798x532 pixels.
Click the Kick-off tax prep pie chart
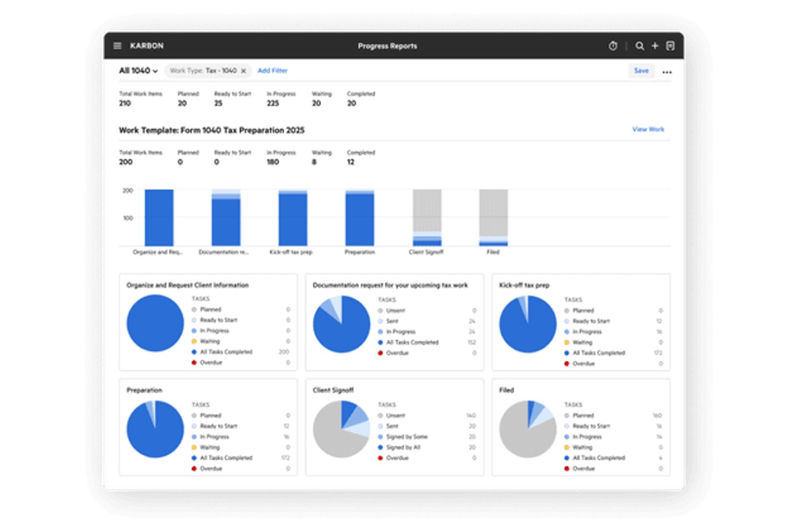(528, 324)
